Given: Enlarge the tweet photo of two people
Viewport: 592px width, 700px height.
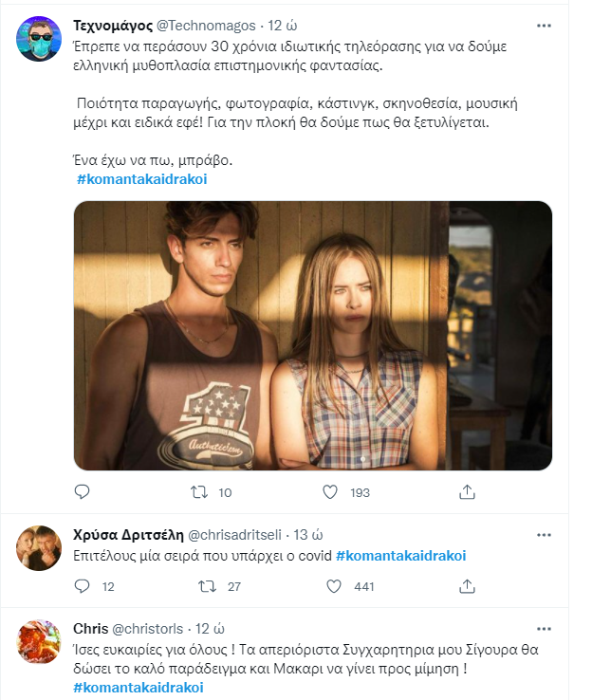Looking at the screenshot, I should click(x=312, y=335).
